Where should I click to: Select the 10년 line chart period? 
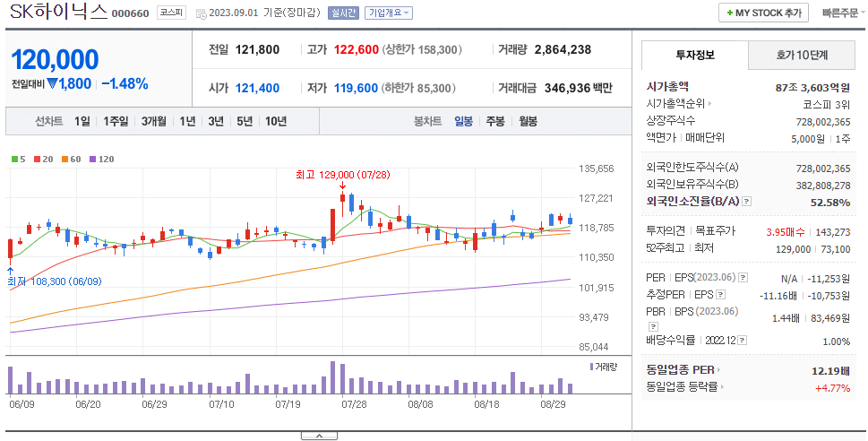[x=276, y=121]
